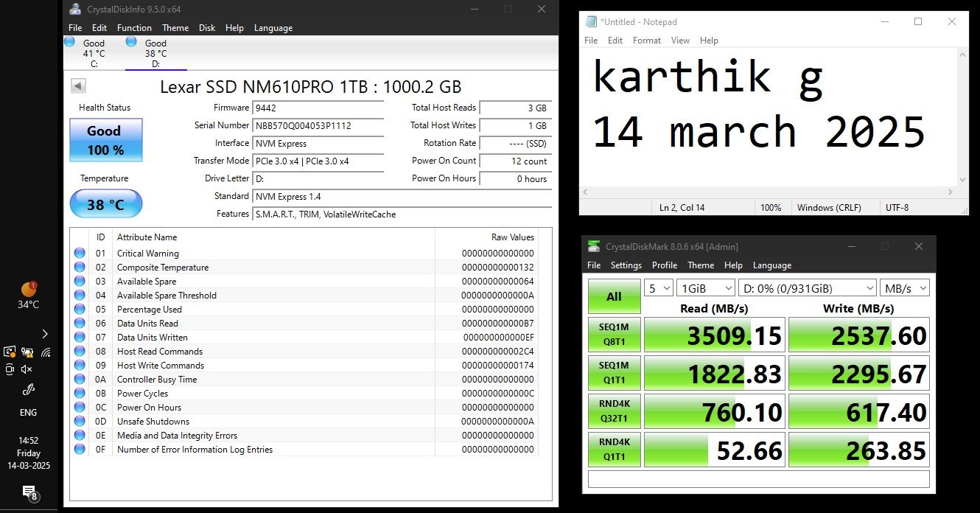The width and height of the screenshot is (980, 513).
Task: Click the display tray icon with orange dot
Action: [10, 352]
